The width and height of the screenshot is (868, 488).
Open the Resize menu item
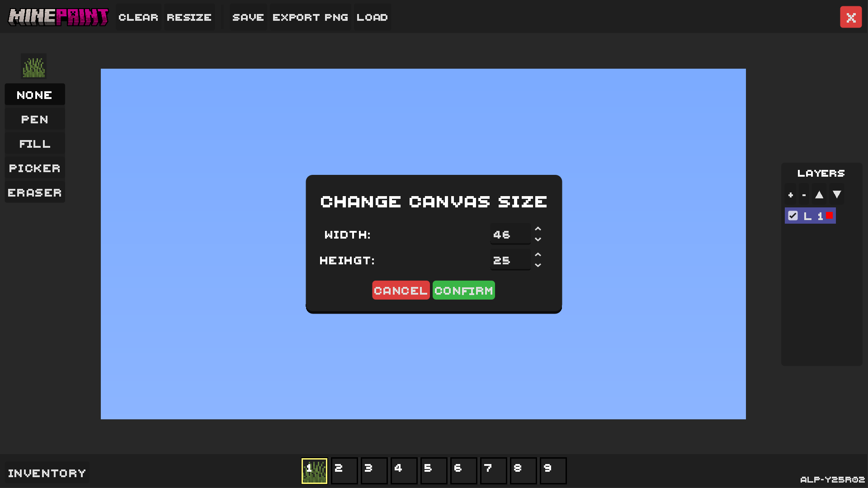coord(189,17)
